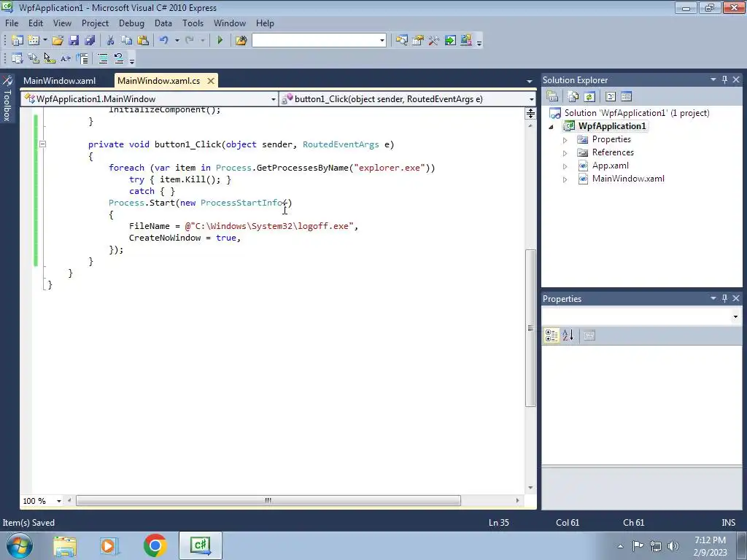Viewport: 747px width, 560px height.
Task: Open the Toolbox wrench-and-hammer icon
Action: pyautogui.click(x=433, y=41)
